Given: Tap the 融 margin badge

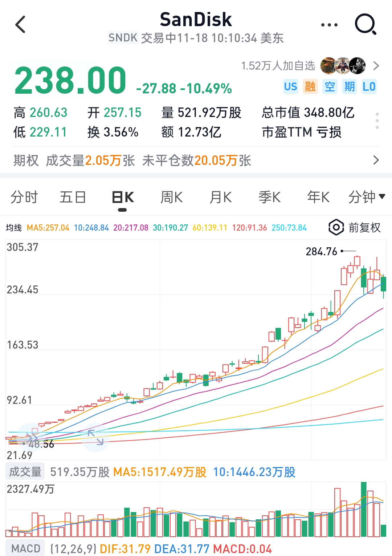Looking at the screenshot, I should point(310,87).
